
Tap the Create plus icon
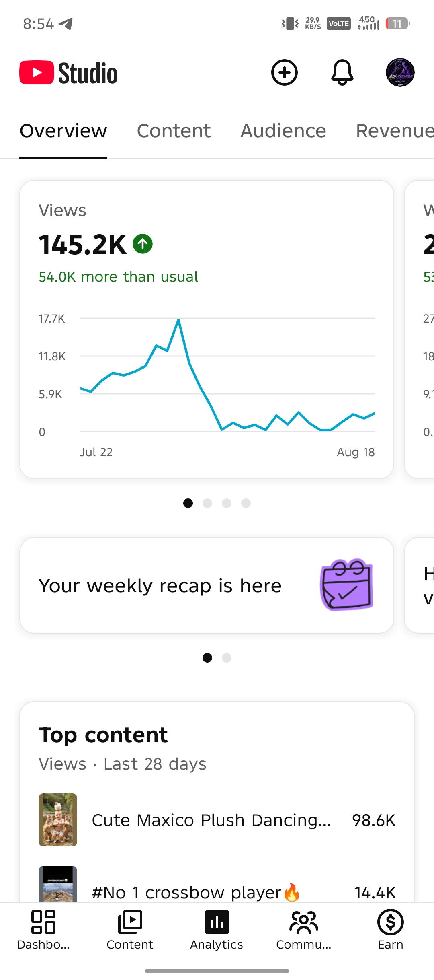coord(285,73)
